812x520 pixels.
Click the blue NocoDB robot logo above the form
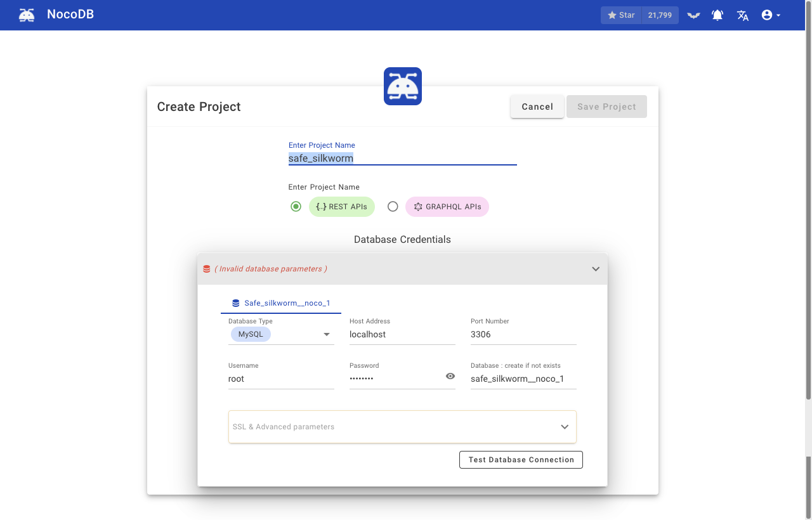click(x=403, y=86)
